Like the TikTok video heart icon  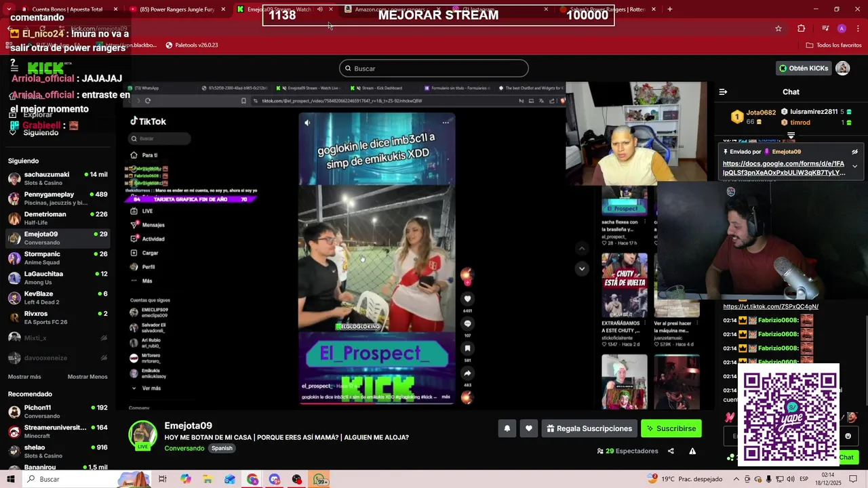[x=467, y=299]
